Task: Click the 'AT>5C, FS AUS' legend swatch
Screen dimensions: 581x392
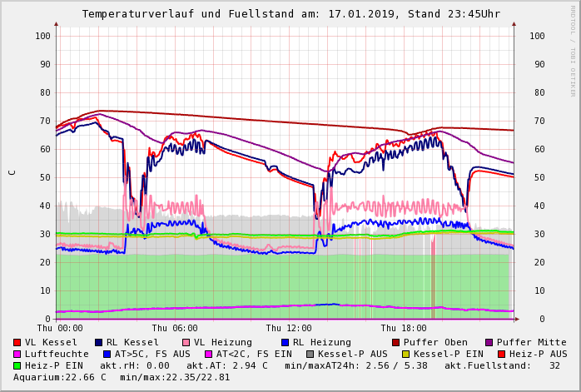Action: tap(105, 354)
